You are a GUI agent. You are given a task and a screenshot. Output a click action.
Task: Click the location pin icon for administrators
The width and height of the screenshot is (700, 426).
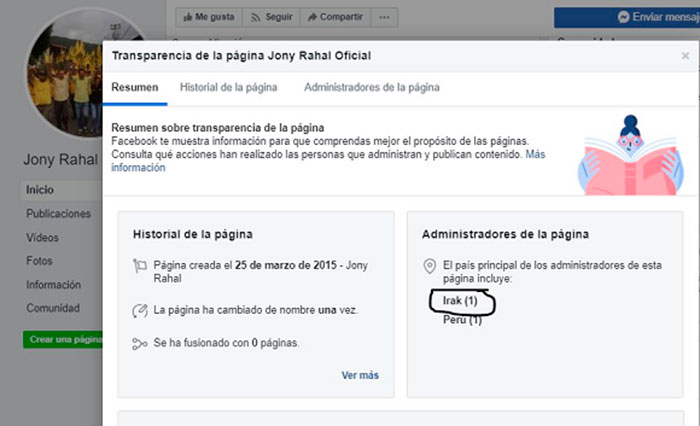click(429, 266)
